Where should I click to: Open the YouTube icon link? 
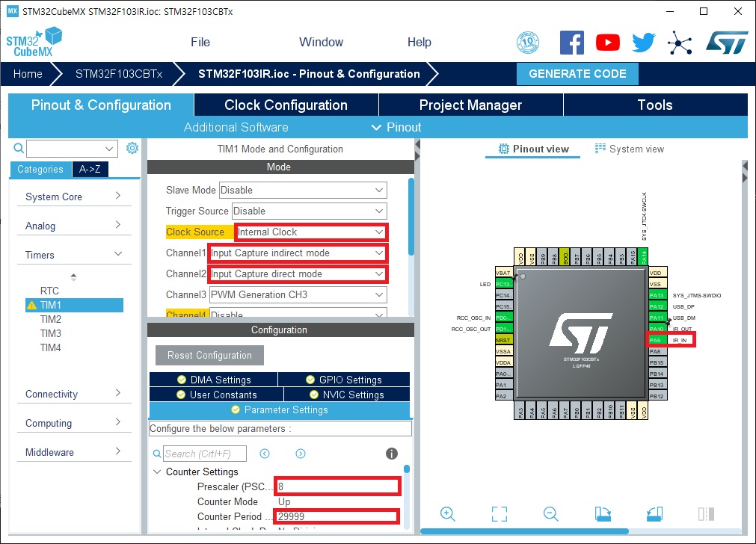pyautogui.click(x=607, y=43)
